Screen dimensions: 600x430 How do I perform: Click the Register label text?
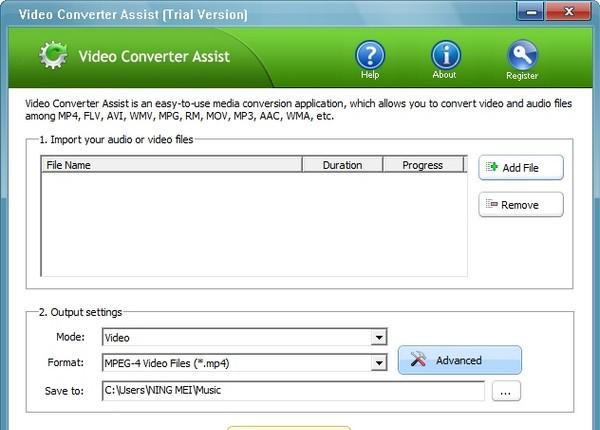point(522,76)
